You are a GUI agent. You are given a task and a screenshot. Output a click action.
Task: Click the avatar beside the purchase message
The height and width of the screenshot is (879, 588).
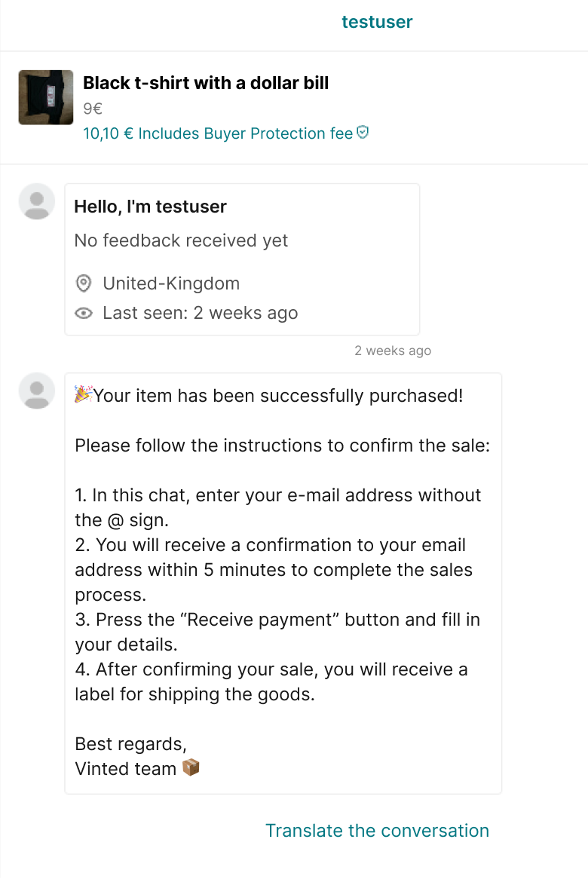(x=37, y=391)
